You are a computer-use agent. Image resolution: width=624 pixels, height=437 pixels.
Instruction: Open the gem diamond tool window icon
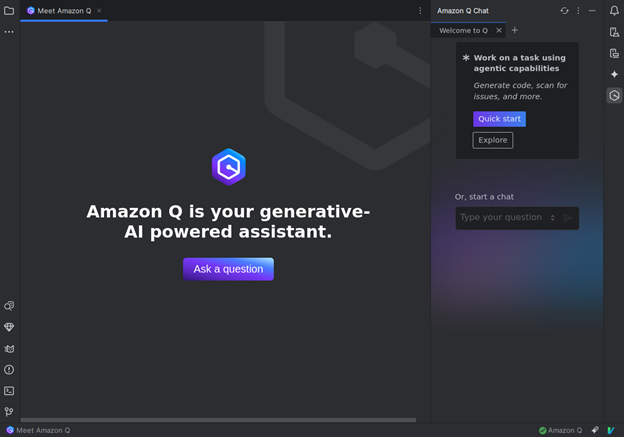[x=9, y=327]
